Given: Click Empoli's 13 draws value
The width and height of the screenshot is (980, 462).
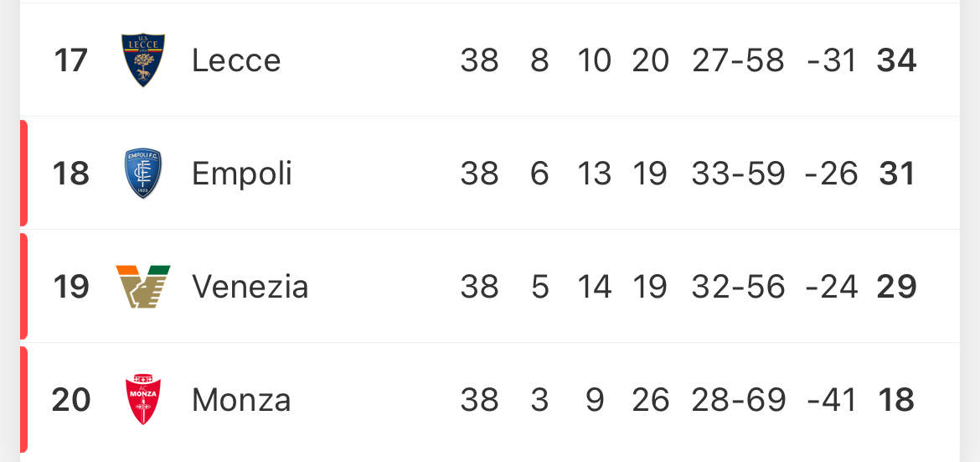Looking at the screenshot, I should (594, 174).
